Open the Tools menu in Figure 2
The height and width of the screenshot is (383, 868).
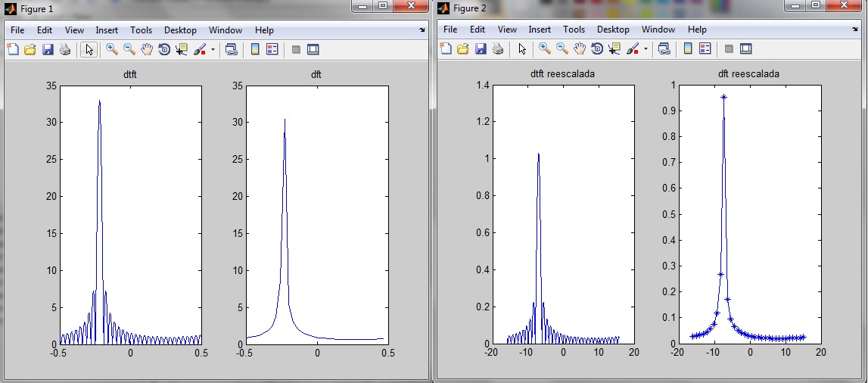coord(574,30)
